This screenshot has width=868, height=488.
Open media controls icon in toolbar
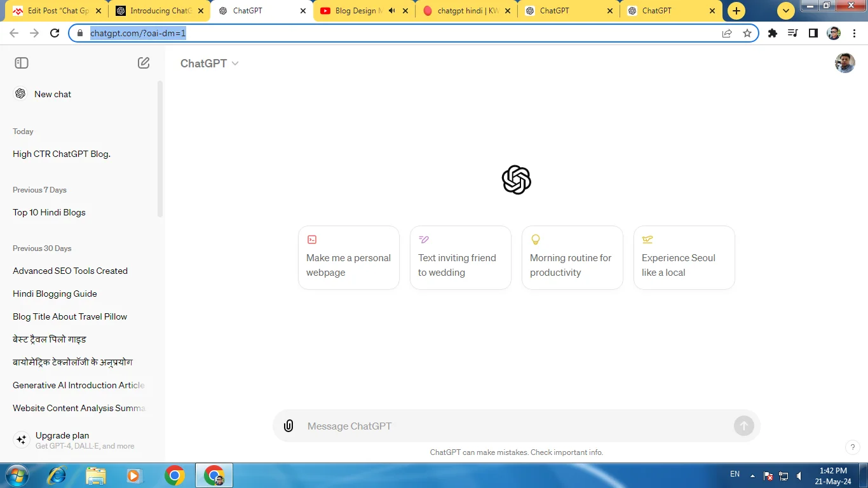(x=792, y=33)
